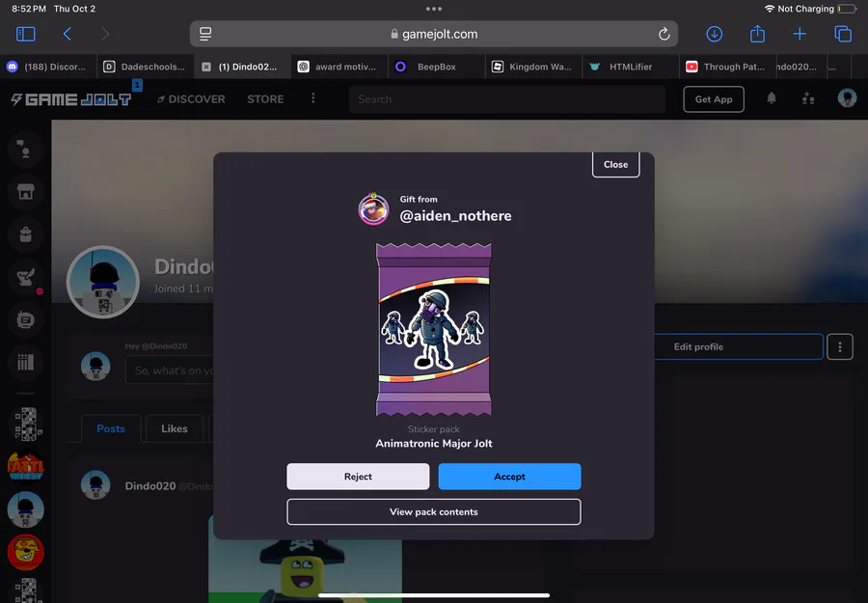Open the shop icon in sidebar
The image size is (868, 603).
(25, 192)
